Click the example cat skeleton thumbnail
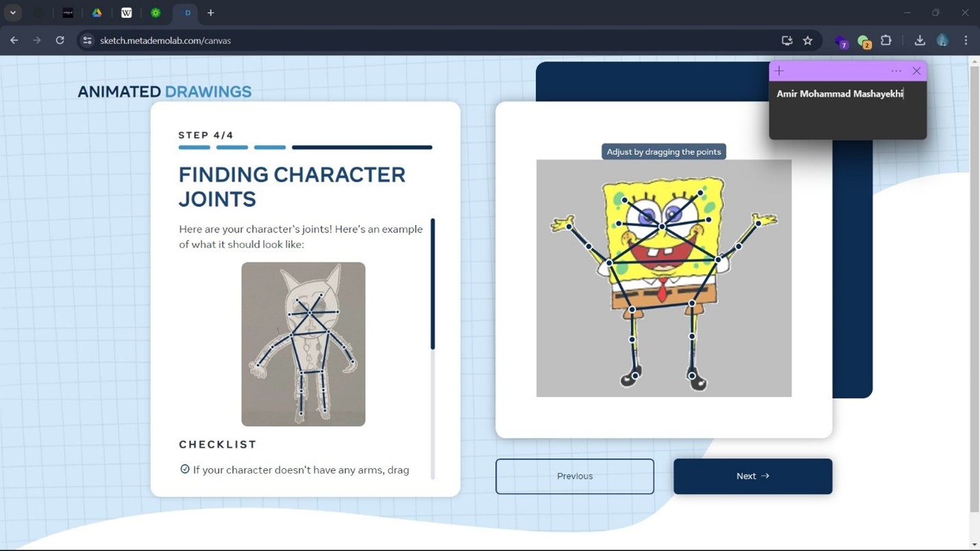Image resolution: width=980 pixels, height=551 pixels. 303,344
